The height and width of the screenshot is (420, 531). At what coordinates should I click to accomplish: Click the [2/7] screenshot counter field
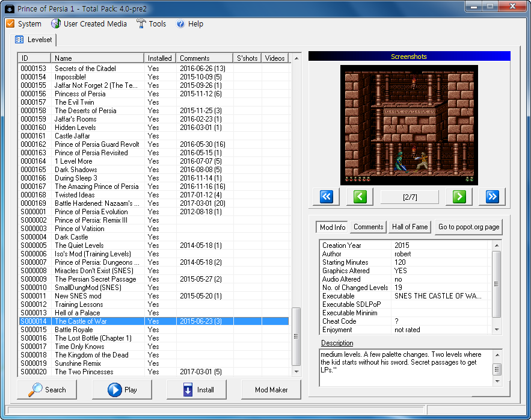410,197
